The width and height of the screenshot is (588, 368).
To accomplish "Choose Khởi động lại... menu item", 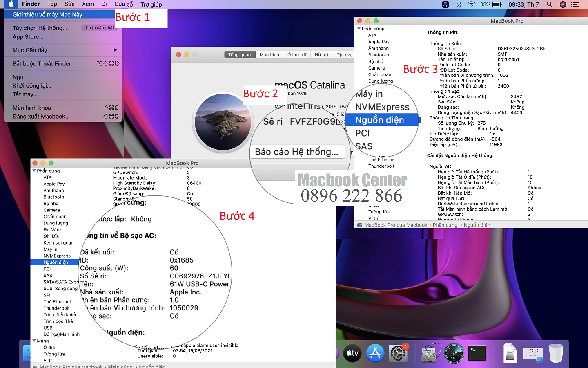I will (x=63, y=85).
